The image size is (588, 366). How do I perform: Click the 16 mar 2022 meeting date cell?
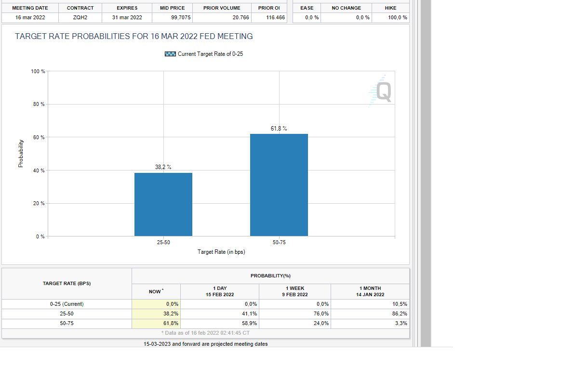click(30, 17)
